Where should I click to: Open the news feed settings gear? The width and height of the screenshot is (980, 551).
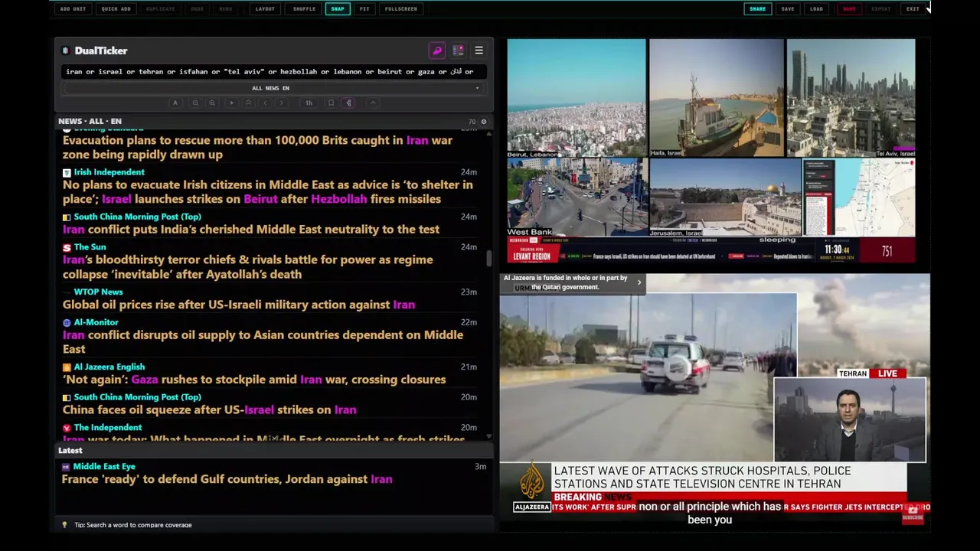pos(483,122)
